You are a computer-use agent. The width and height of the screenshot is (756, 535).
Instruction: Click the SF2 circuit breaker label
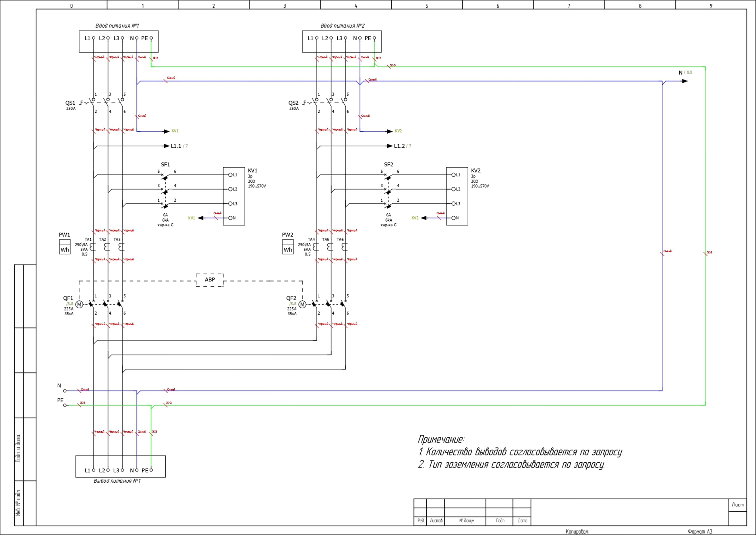pos(388,164)
